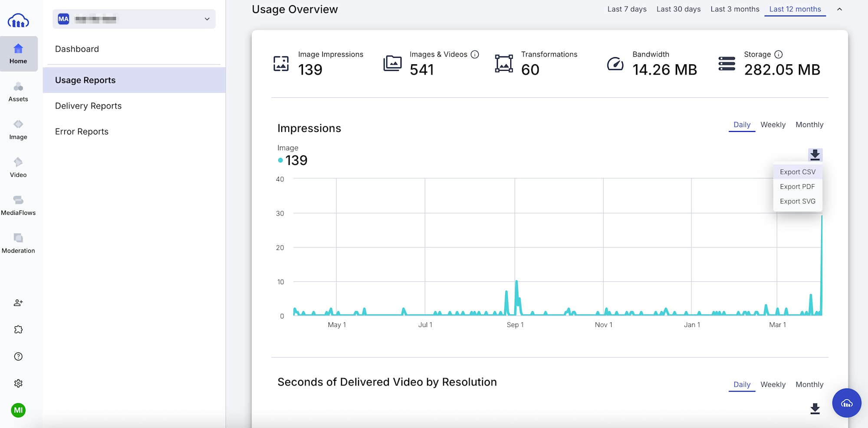Open Impressions chart download menu

pyautogui.click(x=815, y=155)
